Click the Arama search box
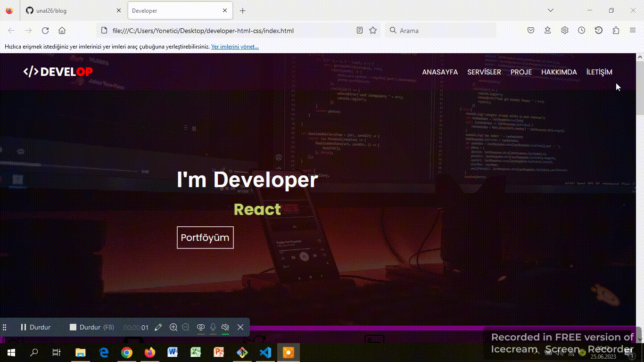Viewport: 644px width, 362px height. point(441,31)
